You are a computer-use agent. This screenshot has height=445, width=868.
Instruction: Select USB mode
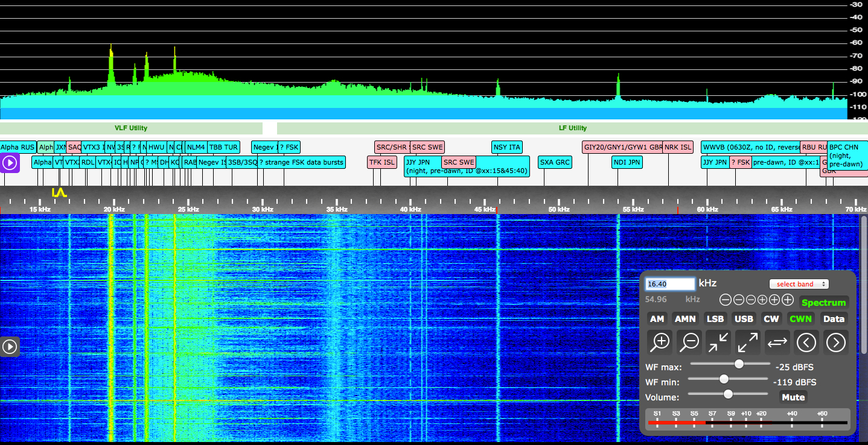744,319
